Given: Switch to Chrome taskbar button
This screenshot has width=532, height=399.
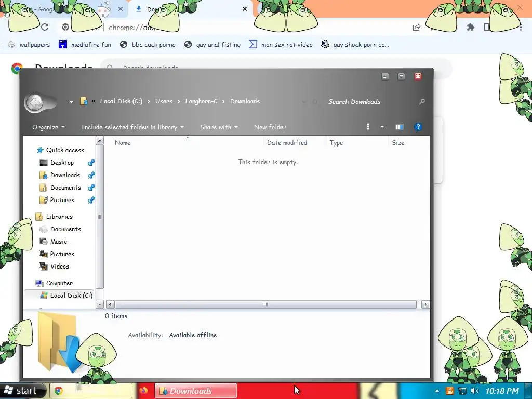Looking at the screenshot, I should coord(91,391).
